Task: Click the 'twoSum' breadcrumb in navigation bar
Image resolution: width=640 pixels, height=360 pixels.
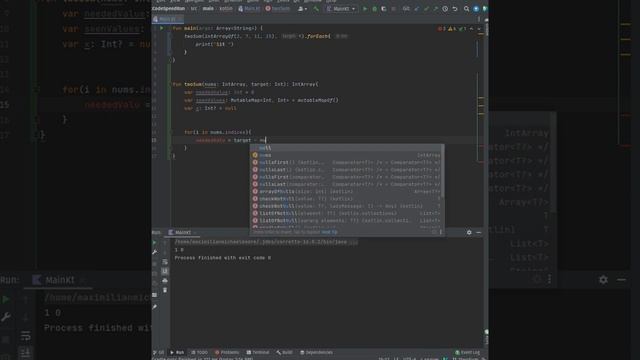Action: tap(278, 9)
